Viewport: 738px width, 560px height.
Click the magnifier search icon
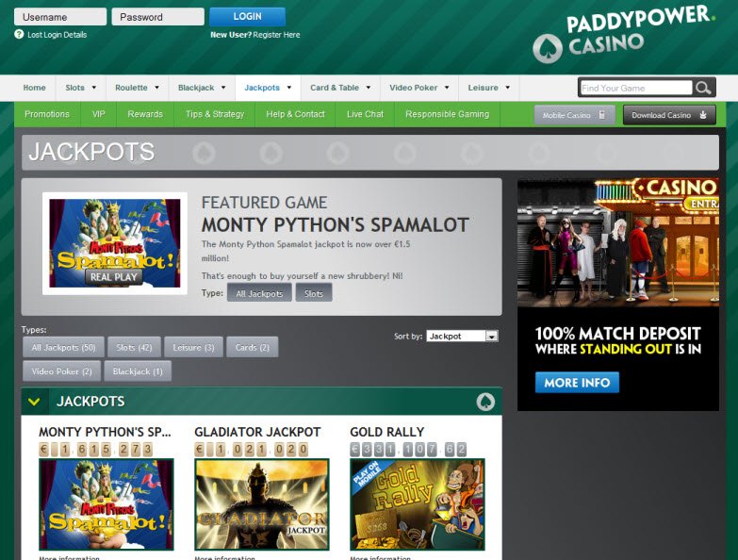(x=703, y=88)
